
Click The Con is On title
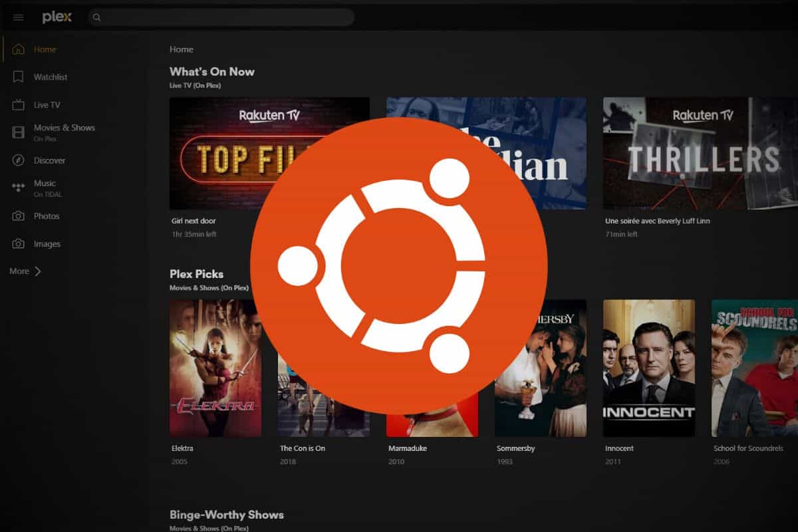pos(303,448)
